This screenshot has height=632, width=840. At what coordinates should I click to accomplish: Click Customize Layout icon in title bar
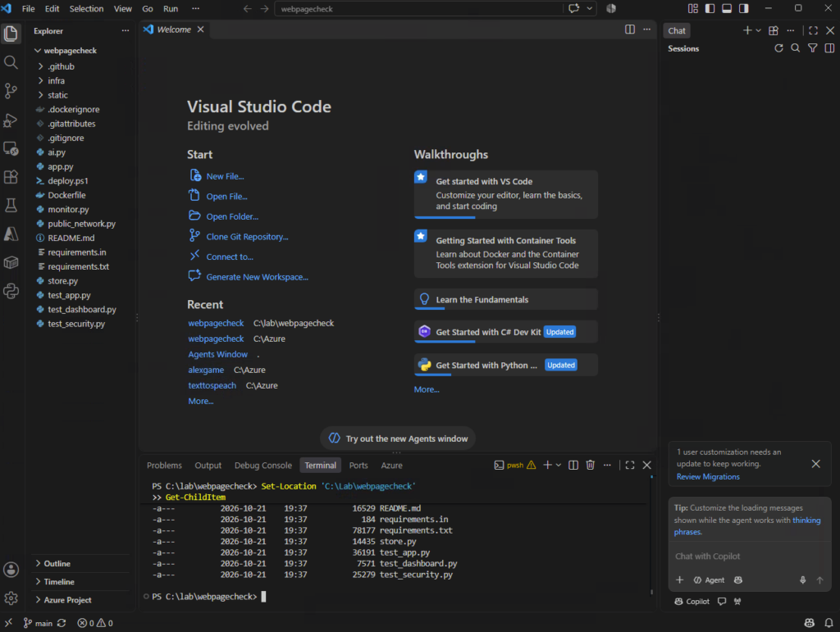692,8
